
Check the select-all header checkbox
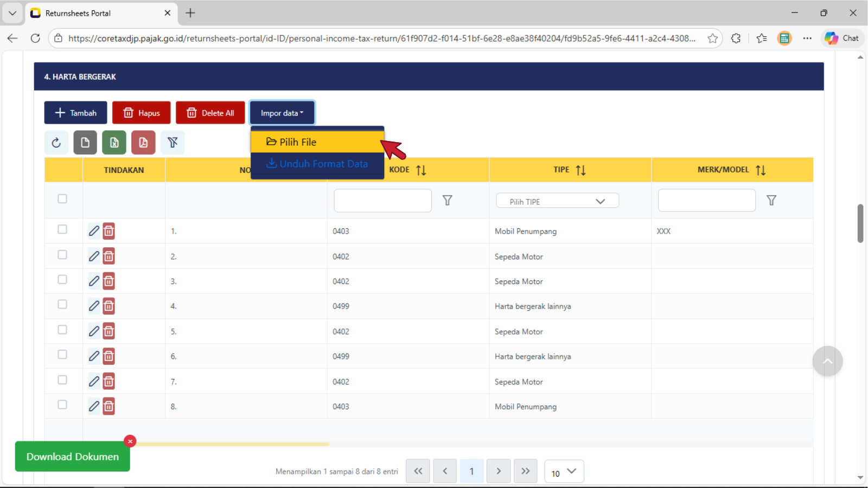[62, 199]
